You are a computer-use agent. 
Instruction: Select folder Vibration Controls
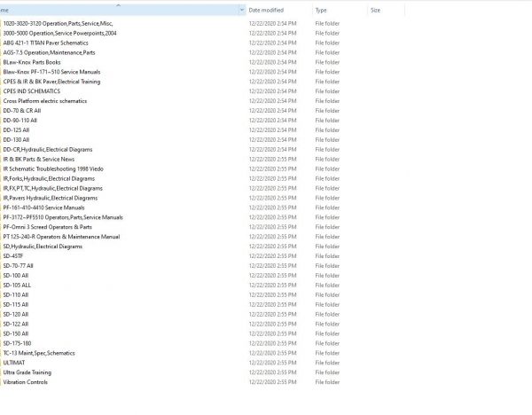click(x=26, y=382)
